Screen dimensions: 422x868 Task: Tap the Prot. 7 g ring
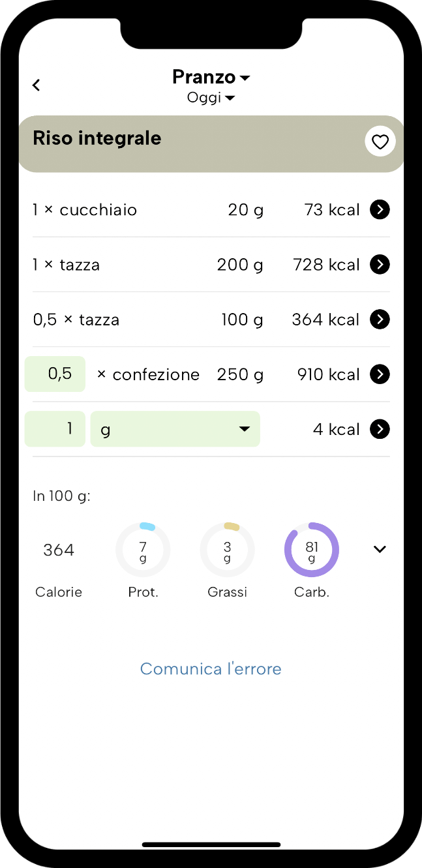tap(143, 550)
